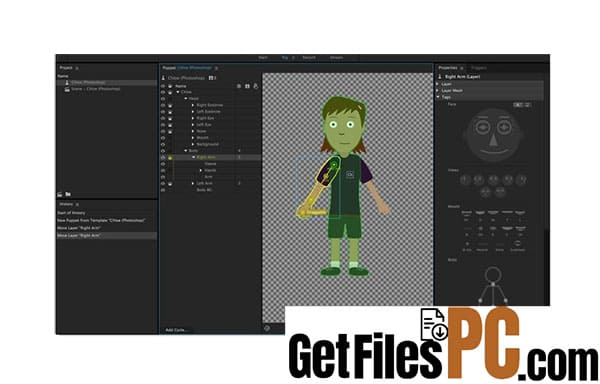Click the puppet icon beside Chloe (Photoshop) header

pos(163,78)
